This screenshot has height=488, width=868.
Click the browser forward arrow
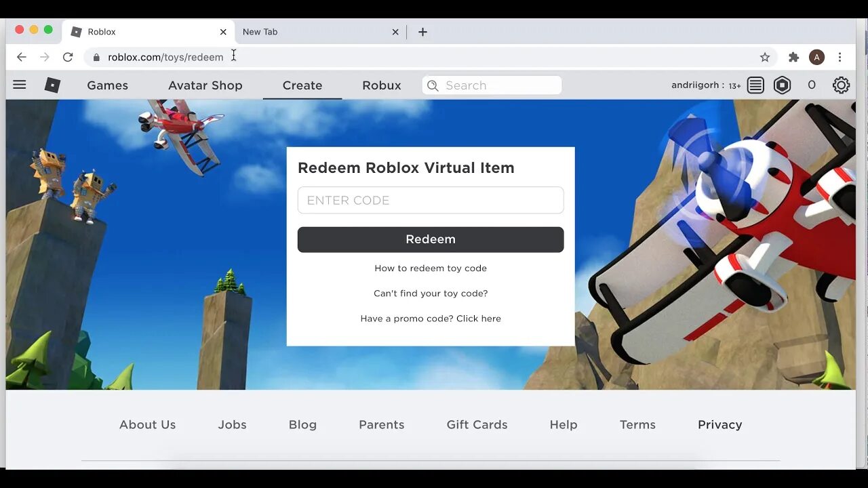point(45,57)
